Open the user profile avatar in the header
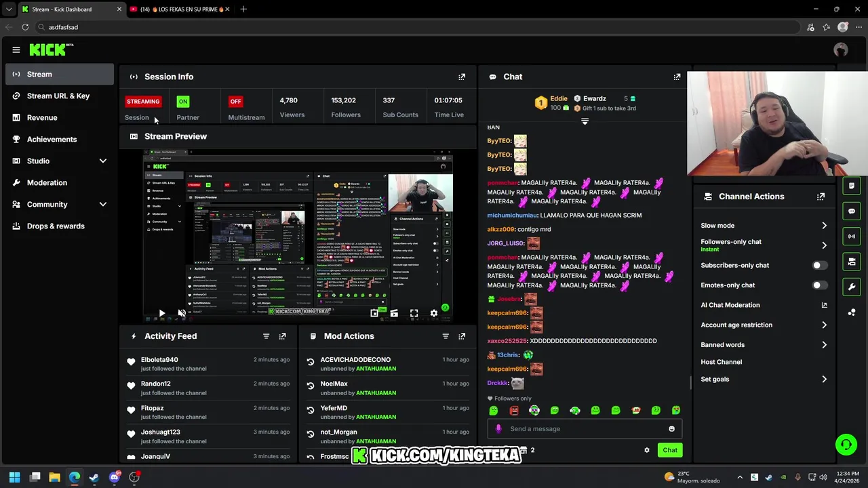Screen dimensions: 868x488 click(841, 49)
